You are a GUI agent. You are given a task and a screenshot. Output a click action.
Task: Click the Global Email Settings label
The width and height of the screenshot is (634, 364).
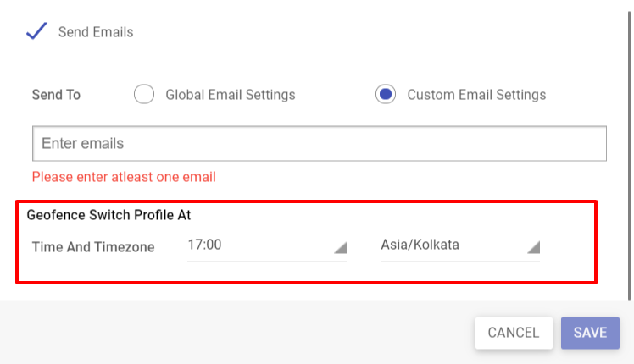(231, 95)
